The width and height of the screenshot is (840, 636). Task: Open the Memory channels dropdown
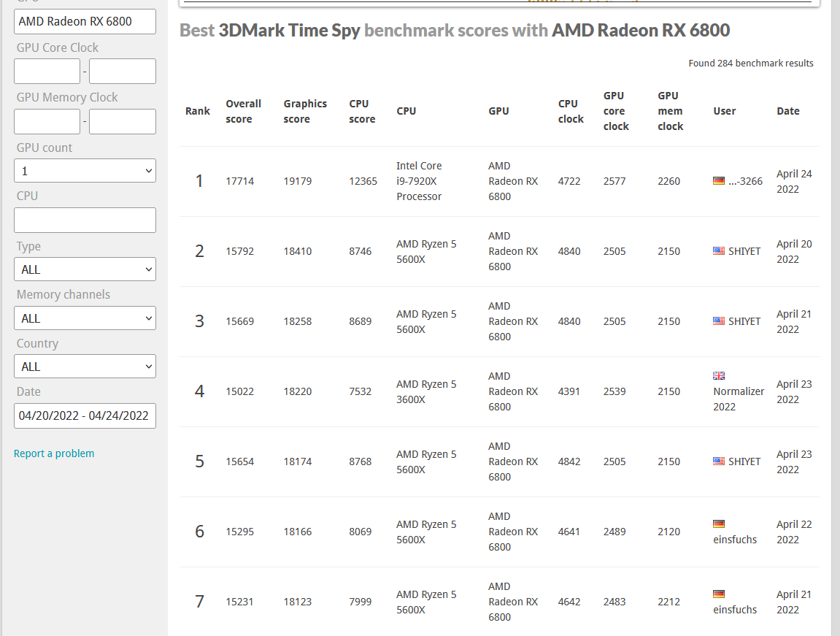pos(85,318)
